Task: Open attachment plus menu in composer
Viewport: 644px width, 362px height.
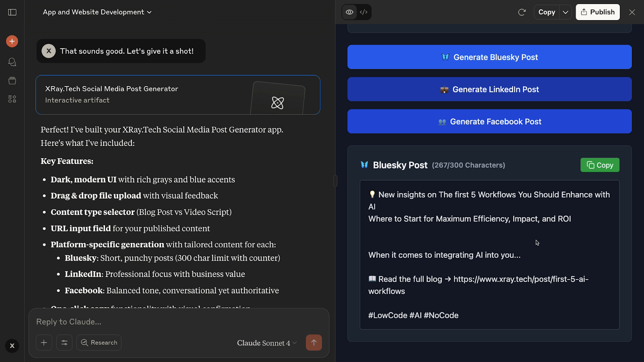Action: pyautogui.click(x=44, y=343)
